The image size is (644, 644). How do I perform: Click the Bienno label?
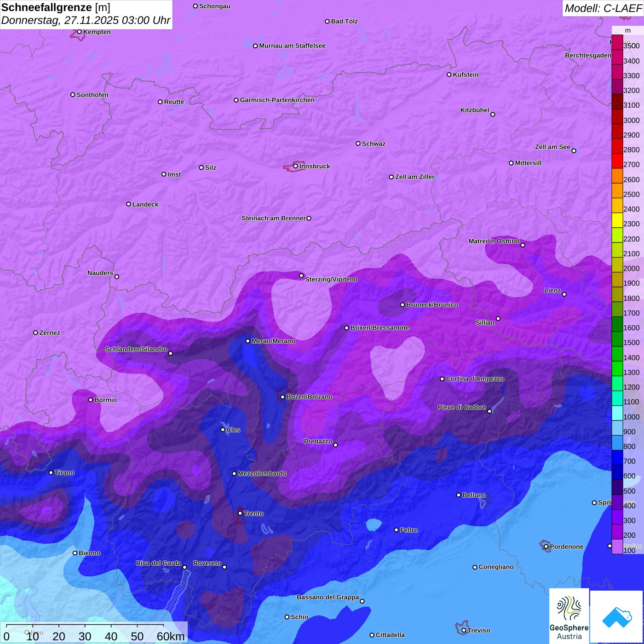(89, 553)
